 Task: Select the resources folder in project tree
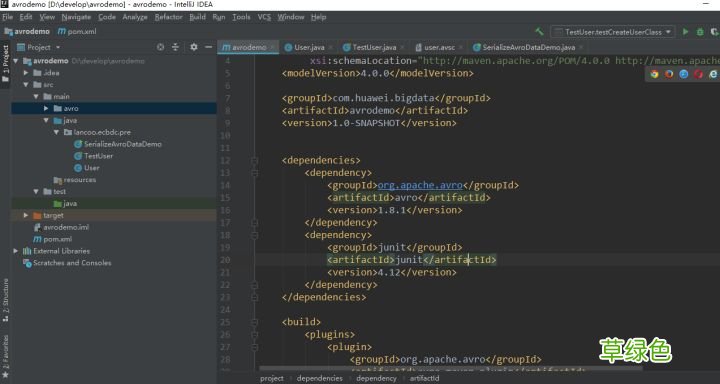click(75, 180)
